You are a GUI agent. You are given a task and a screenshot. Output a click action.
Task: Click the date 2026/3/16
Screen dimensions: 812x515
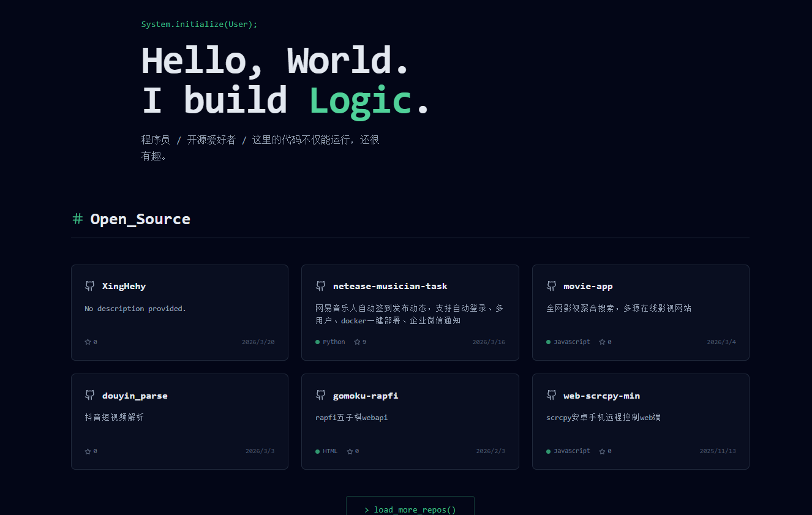pos(489,342)
